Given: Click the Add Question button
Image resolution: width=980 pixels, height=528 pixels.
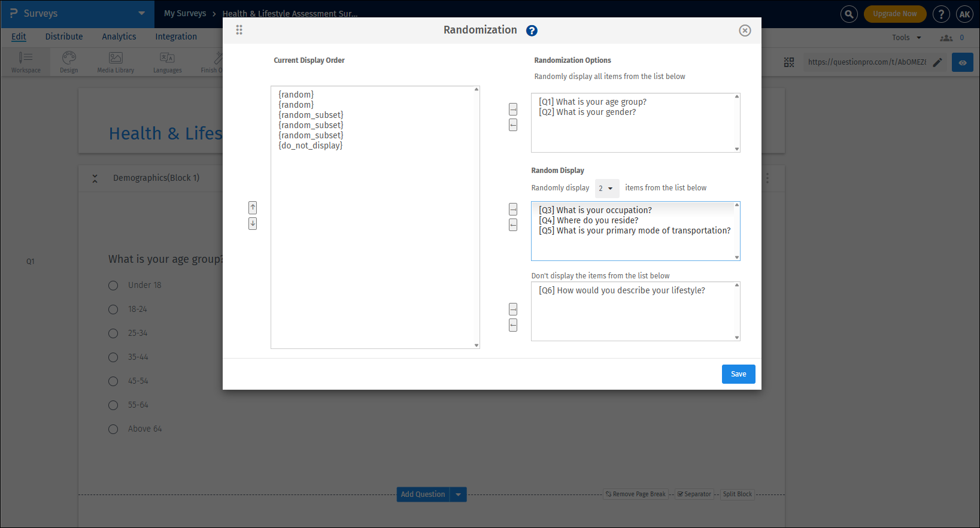Looking at the screenshot, I should (x=423, y=494).
